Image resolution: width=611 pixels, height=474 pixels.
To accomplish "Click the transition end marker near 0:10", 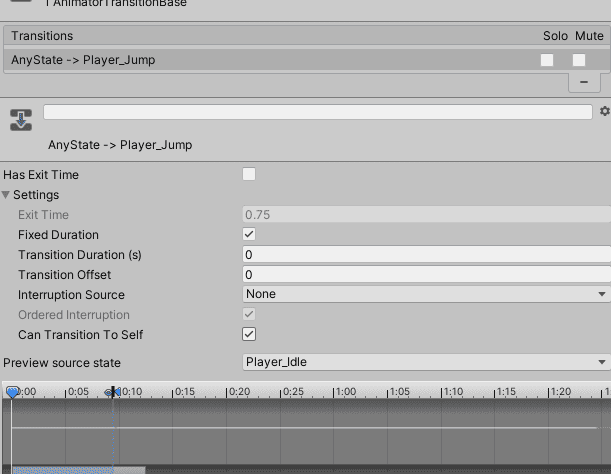I will (x=113, y=393).
